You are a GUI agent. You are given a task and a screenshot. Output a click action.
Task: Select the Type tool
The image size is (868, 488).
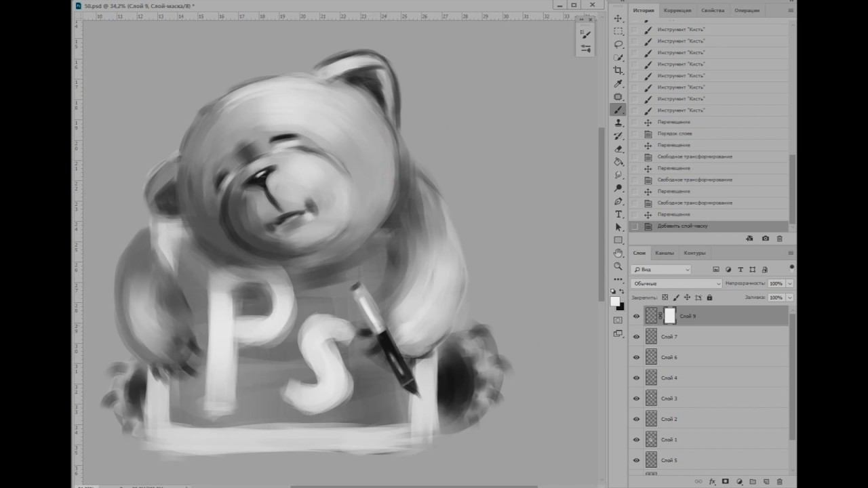[x=618, y=214]
